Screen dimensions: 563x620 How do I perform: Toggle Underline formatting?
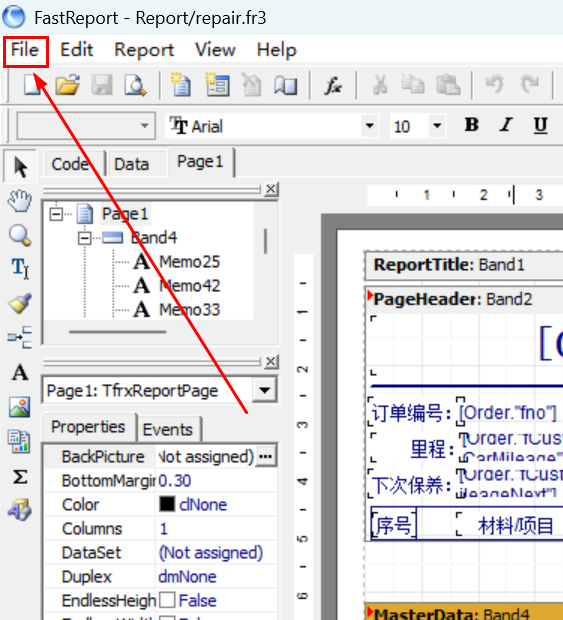click(540, 126)
